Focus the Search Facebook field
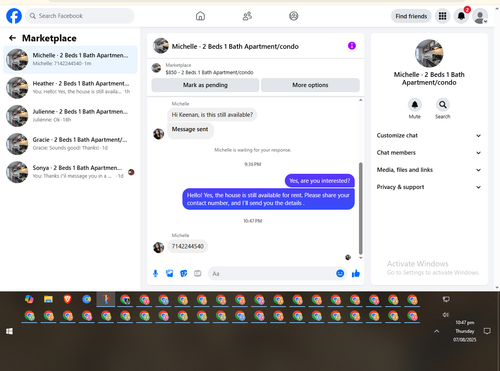This screenshot has width=500, height=371. tap(80, 16)
